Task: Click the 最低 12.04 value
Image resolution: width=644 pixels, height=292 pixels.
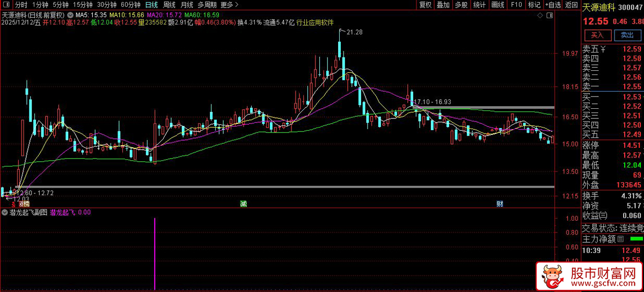Action: coord(632,165)
